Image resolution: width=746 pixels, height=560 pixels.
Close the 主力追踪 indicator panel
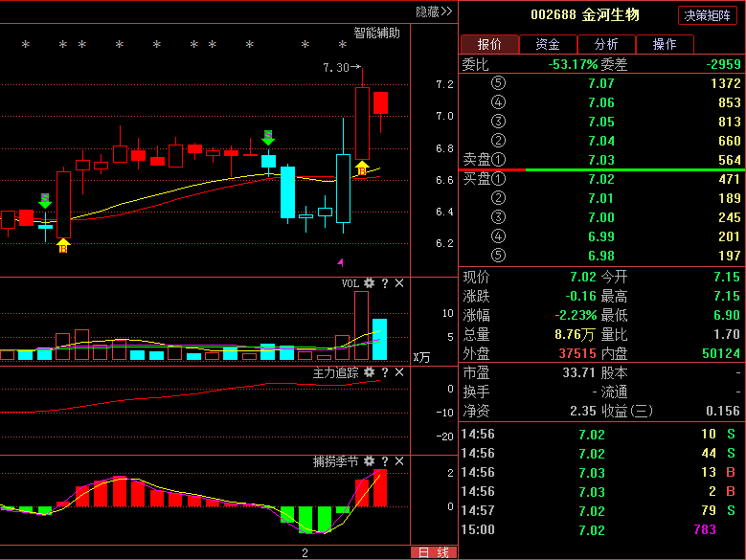[399, 372]
